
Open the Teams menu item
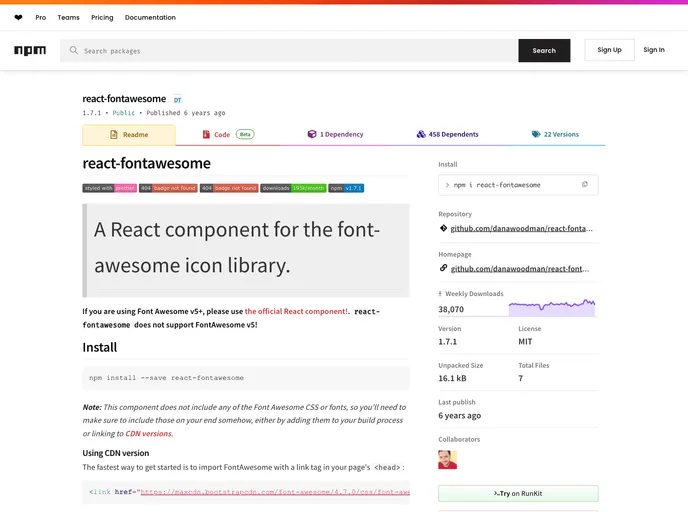tap(68, 18)
